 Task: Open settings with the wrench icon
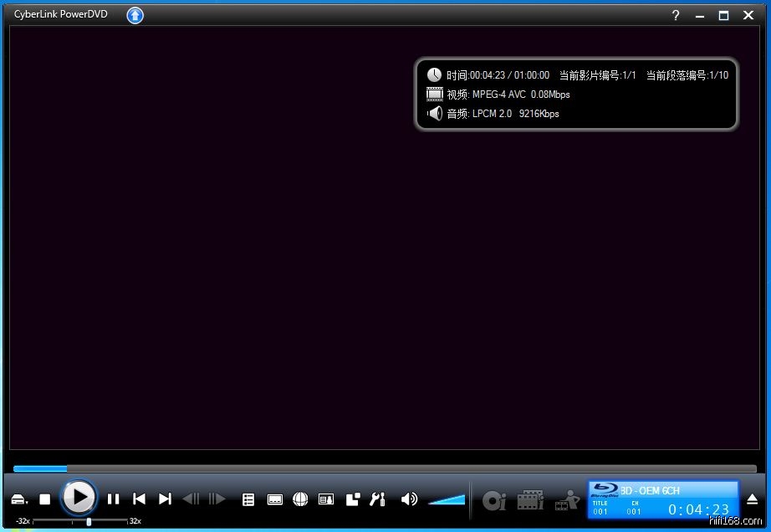tap(377, 499)
